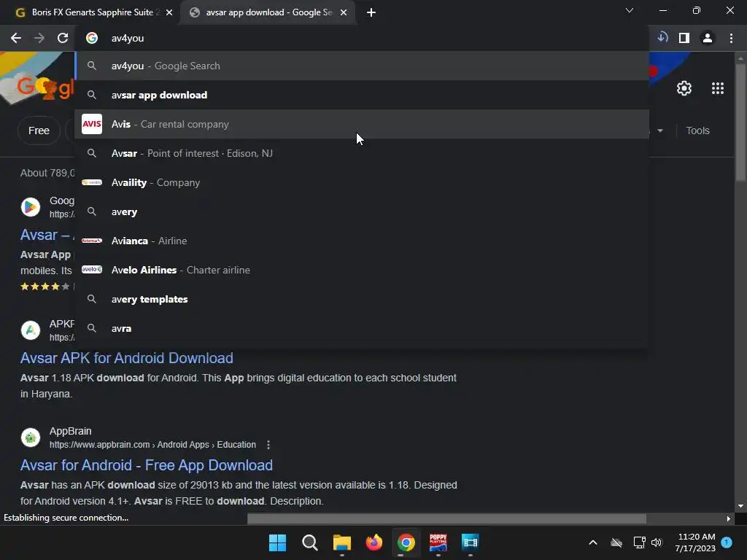Open Google quick settings gear

click(684, 88)
